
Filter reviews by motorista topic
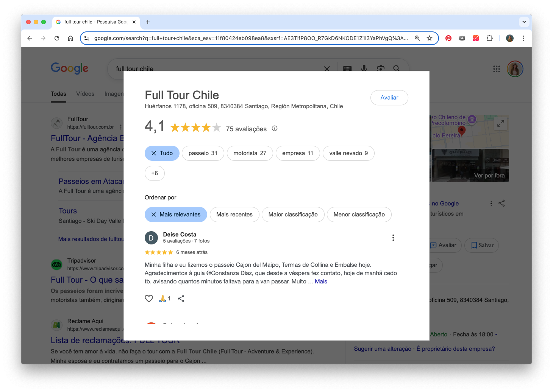click(250, 153)
